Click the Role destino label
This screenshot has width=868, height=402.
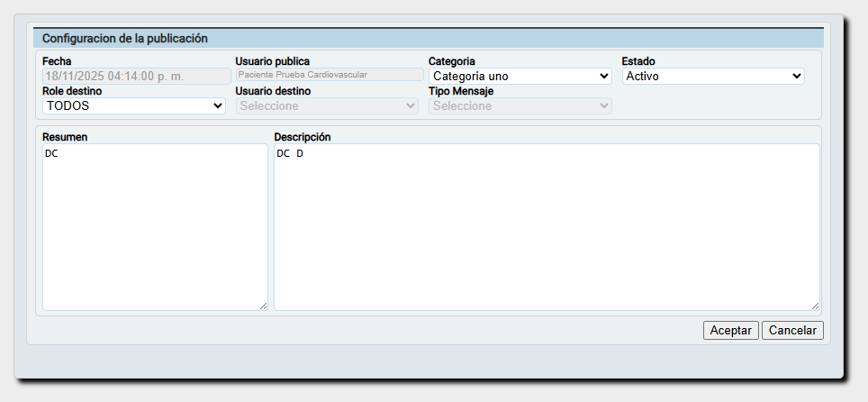click(72, 91)
